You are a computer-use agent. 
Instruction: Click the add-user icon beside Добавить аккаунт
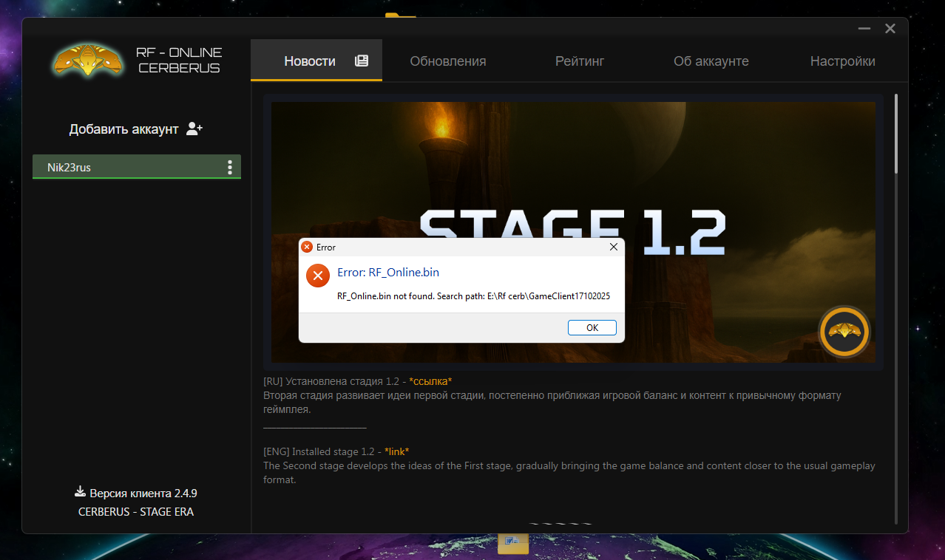tap(194, 129)
